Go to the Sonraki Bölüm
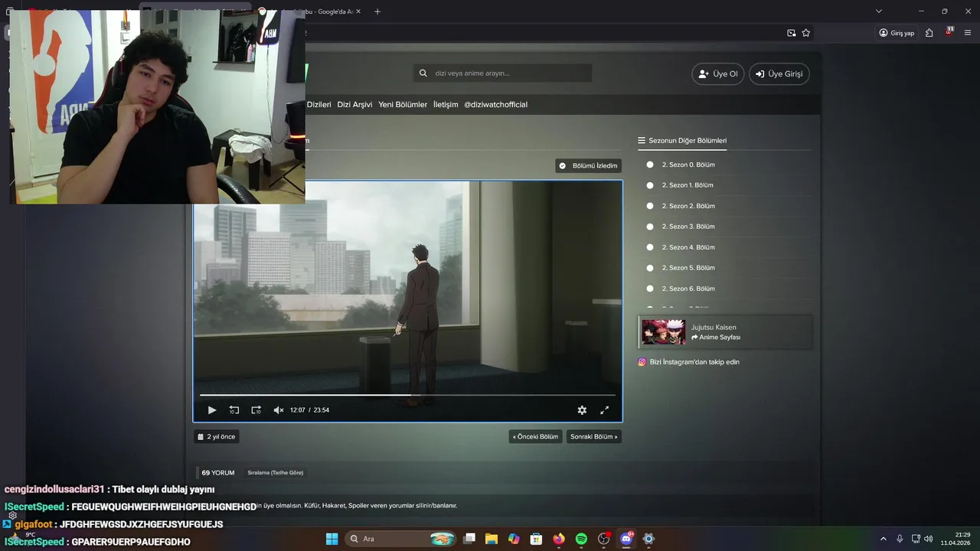 coord(593,436)
